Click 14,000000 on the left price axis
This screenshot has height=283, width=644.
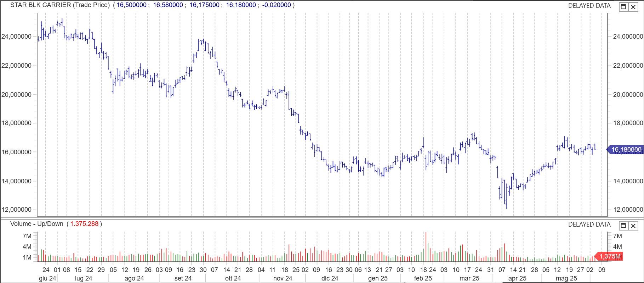[17, 181]
